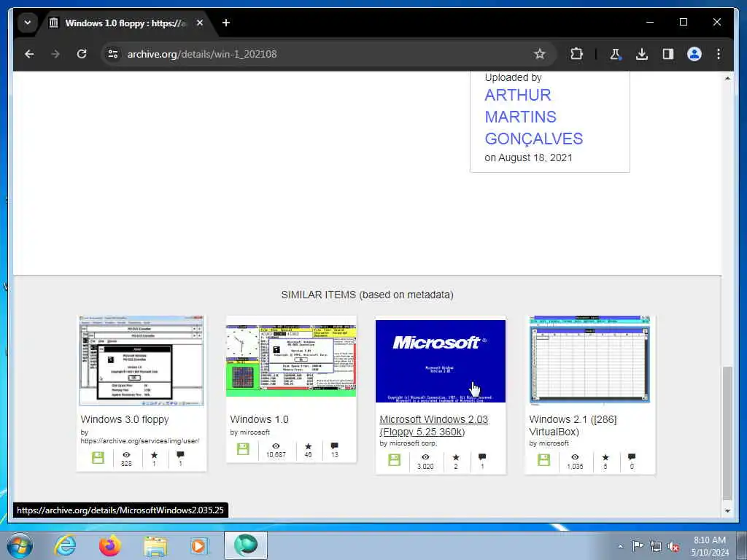This screenshot has height=560, width=747.
Task: Open Chrome three-dot menu
Action: pyautogui.click(x=719, y=54)
